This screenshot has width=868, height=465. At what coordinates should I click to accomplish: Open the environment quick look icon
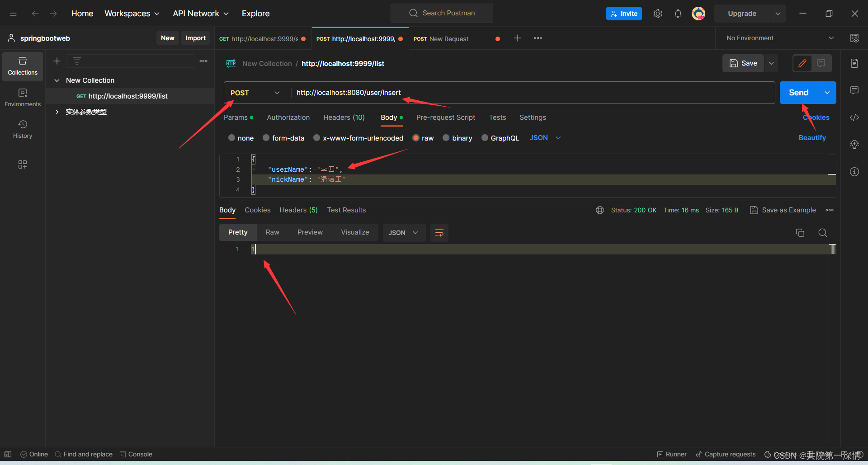click(854, 38)
